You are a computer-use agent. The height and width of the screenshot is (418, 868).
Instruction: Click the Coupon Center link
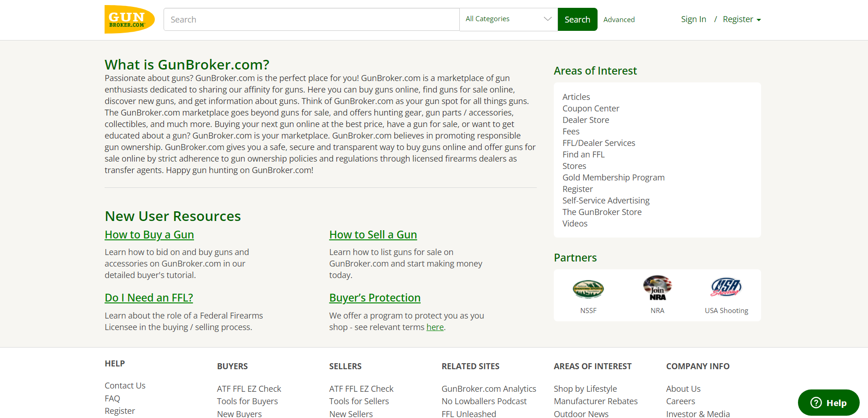click(x=591, y=108)
